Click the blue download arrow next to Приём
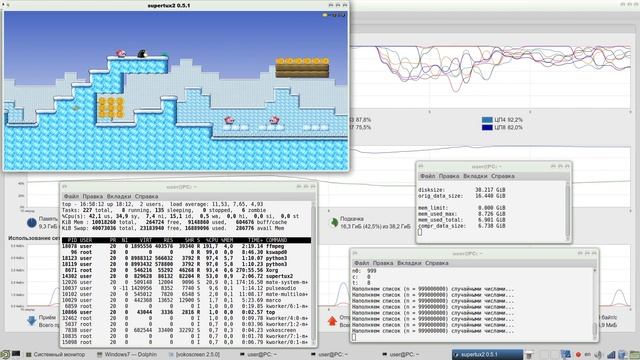This screenshot has height=360, width=640. click(32, 321)
